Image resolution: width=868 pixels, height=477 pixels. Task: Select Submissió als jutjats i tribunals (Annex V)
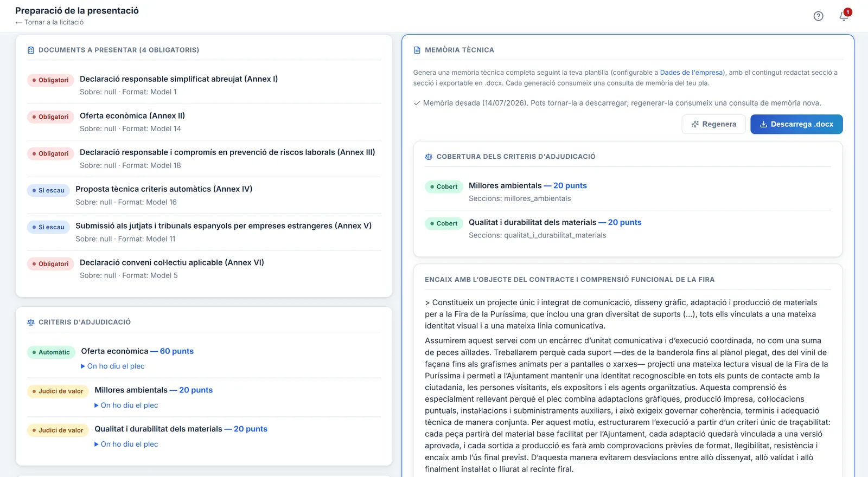[x=224, y=226]
